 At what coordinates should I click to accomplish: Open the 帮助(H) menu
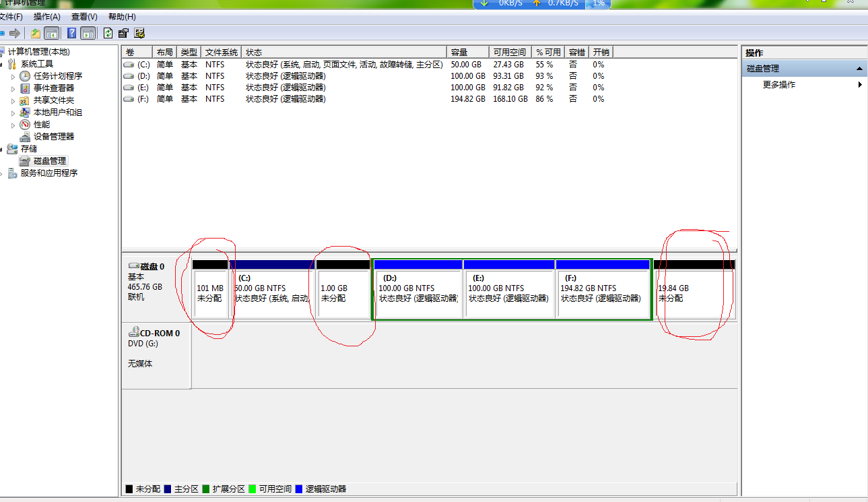pos(122,16)
